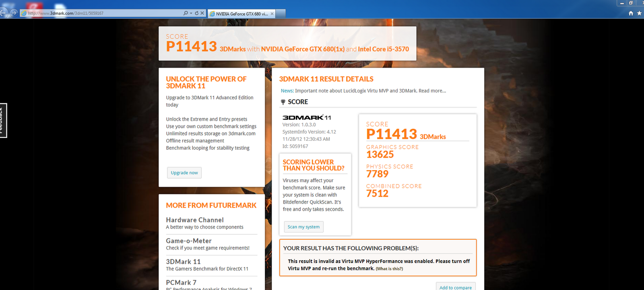Click the search magnifier in the address bar

tap(186, 13)
